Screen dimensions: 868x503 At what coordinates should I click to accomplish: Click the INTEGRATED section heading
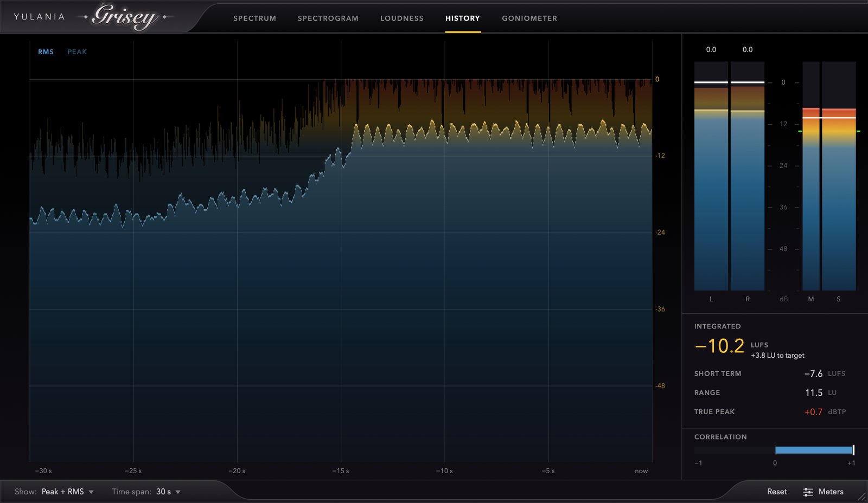[x=717, y=326]
